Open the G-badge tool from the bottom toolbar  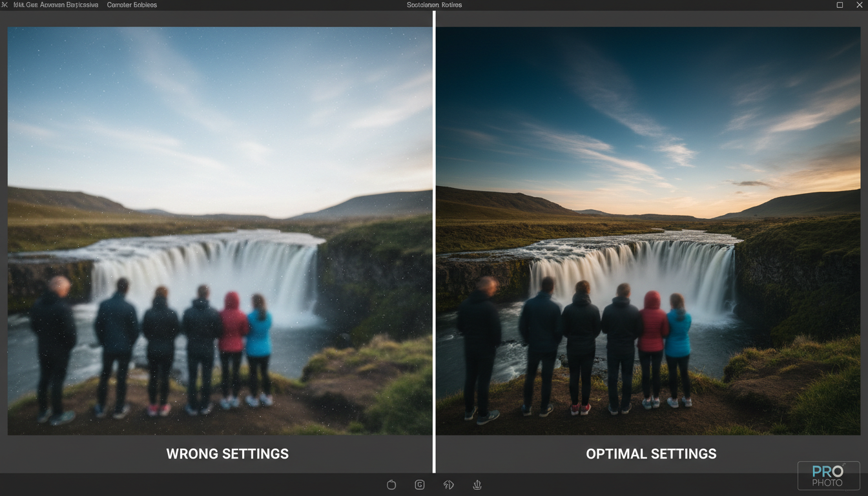point(420,484)
